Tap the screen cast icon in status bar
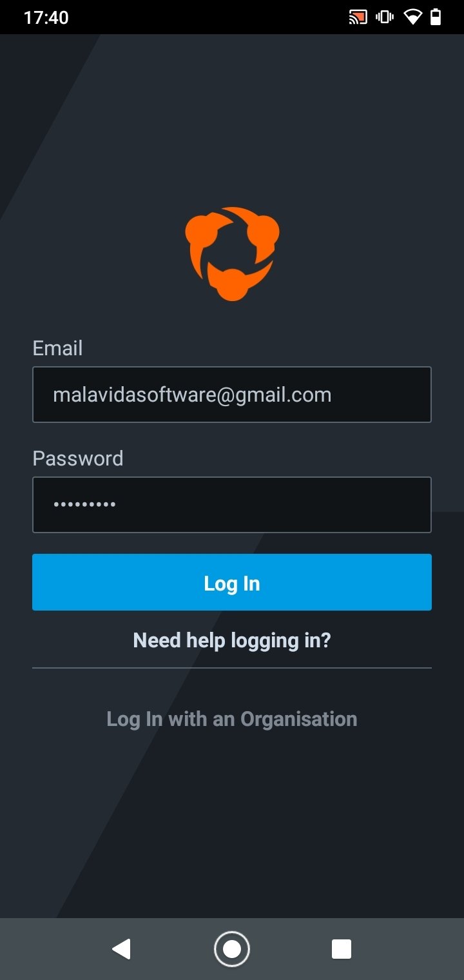 point(358,17)
